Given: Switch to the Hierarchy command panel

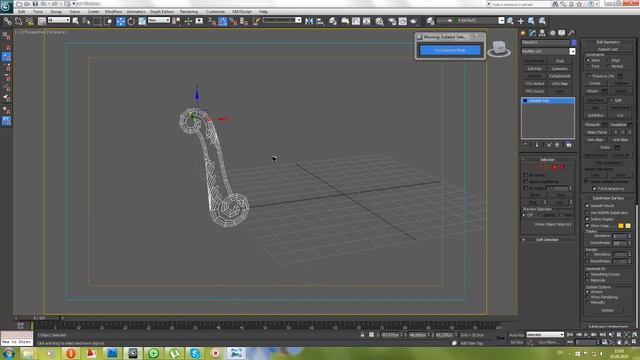Looking at the screenshot, I should click(x=542, y=33).
